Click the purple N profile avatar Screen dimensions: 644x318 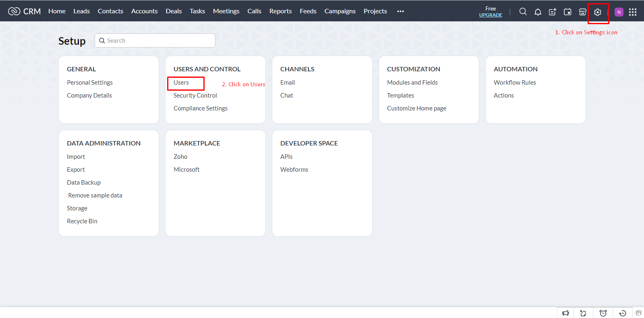point(619,12)
